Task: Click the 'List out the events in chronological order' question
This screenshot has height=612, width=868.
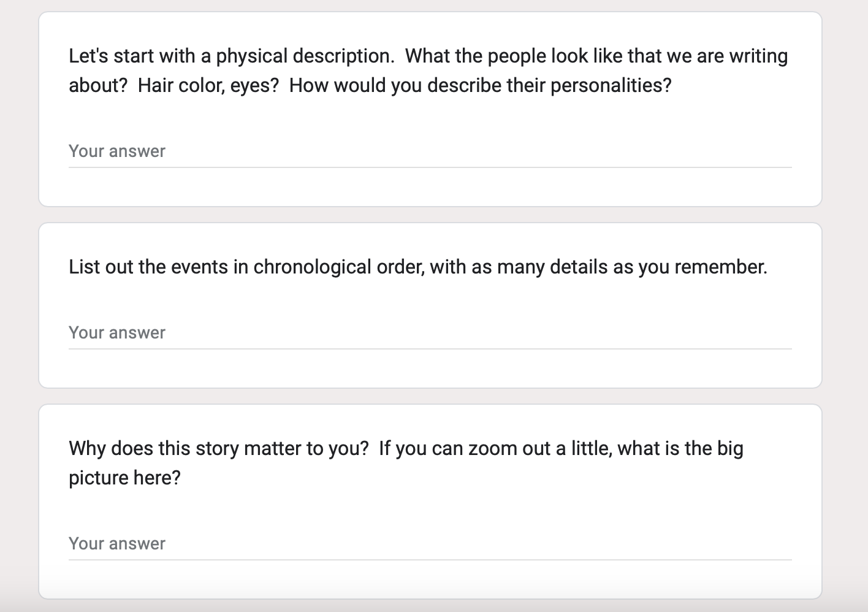Action: [x=417, y=267]
